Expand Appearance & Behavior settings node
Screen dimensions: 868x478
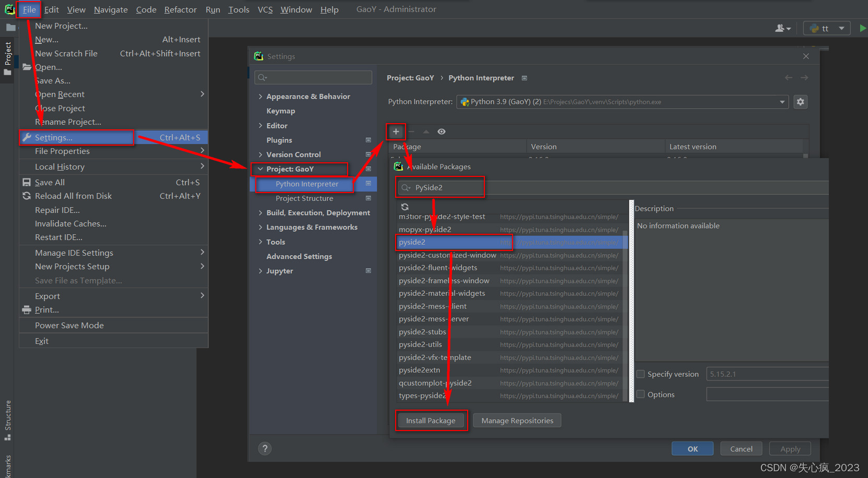coord(260,97)
